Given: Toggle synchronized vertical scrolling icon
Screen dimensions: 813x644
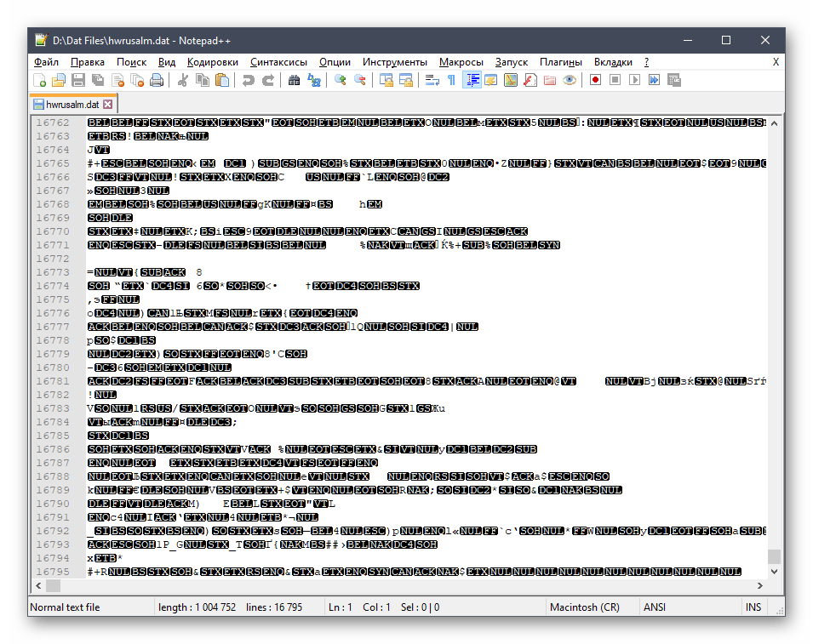Looking at the screenshot, I should tap(386, 80).
